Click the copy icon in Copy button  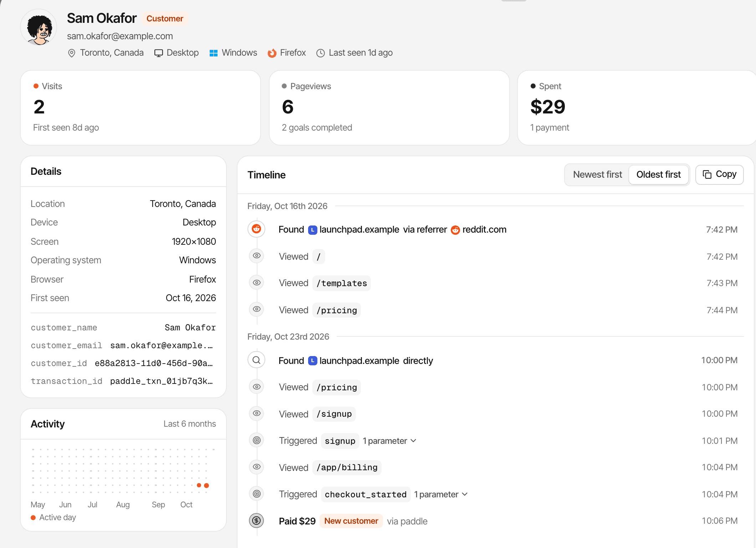click(x=707, y=174)
